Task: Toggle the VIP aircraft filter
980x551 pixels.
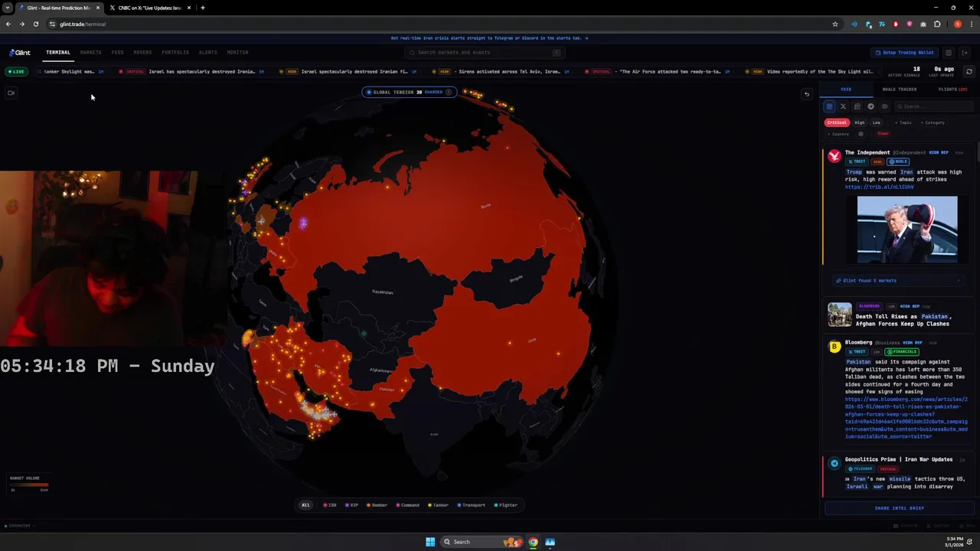Action: (x=352, y=505)
